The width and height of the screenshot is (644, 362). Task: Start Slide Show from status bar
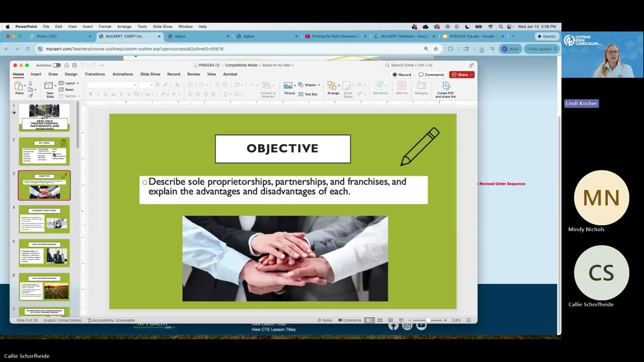[401, 320]
